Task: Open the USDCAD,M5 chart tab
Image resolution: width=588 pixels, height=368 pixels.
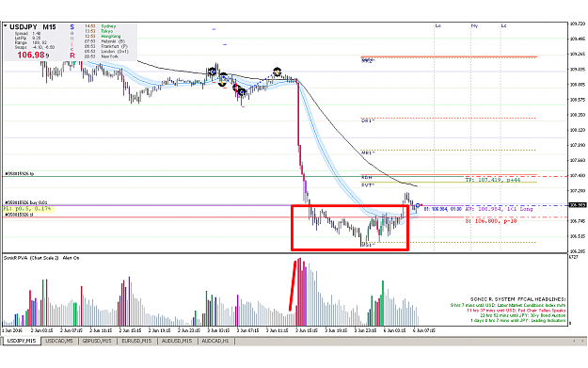Action: tap(59, 341)
